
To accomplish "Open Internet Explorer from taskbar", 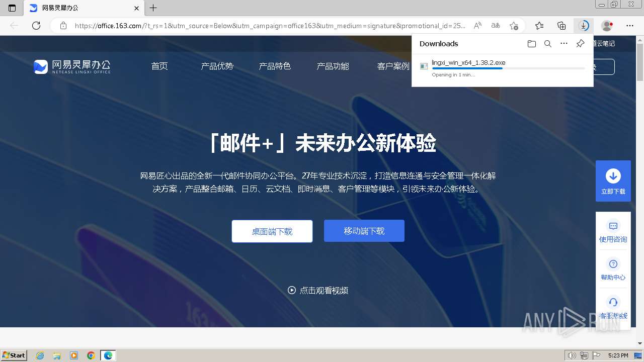I will pos(40,355).
